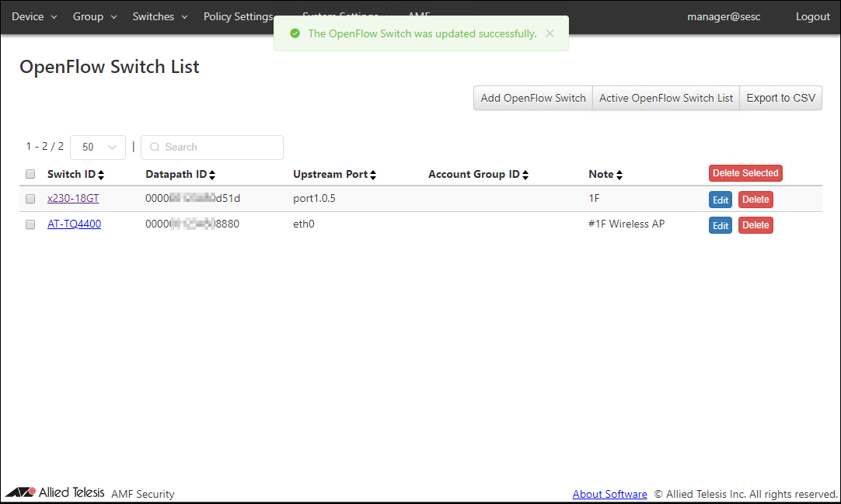Sort by Upstream Port column arrows
The width and height of the screenshot is (841, 504).
pos(373,175)
